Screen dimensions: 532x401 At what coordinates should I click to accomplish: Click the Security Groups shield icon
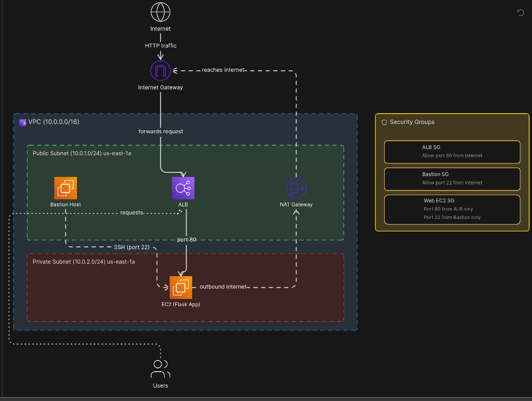click(x=384, y=122)
